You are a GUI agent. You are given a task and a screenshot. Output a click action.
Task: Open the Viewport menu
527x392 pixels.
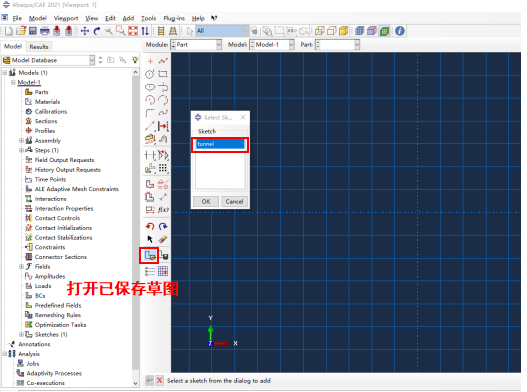[66, 18]
